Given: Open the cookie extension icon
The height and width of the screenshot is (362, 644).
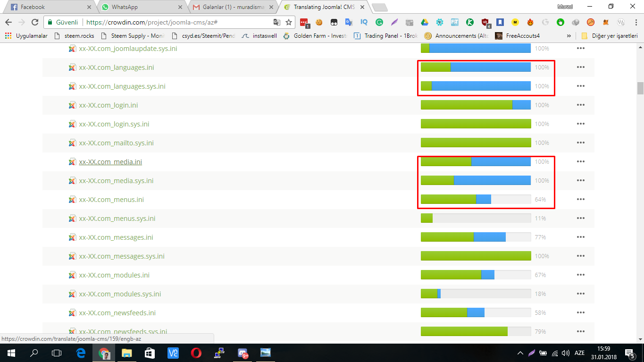Looking at the screenshot, I should (x=319, y=22).
